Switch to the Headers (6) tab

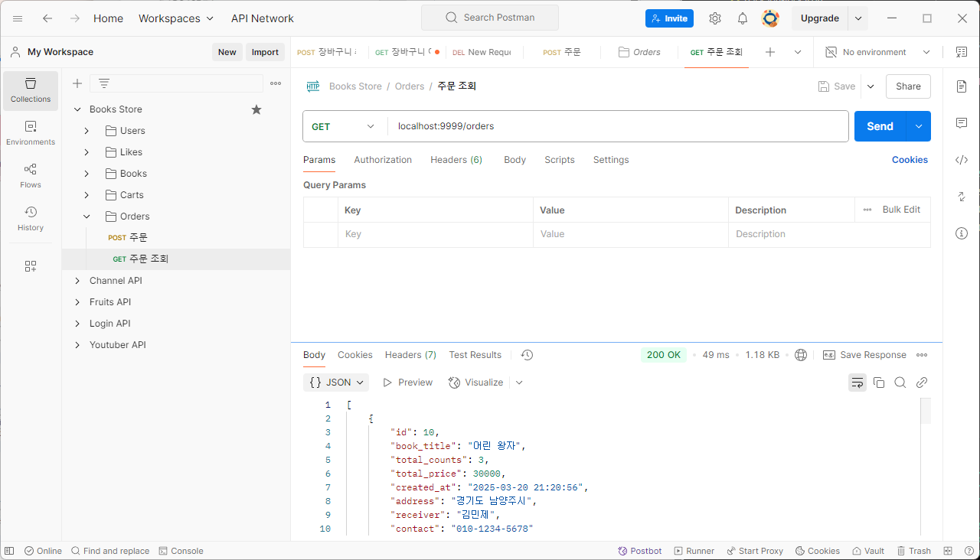(456, 160)
